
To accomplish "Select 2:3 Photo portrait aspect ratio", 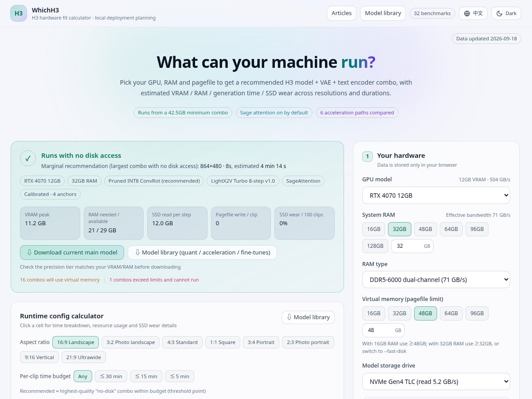I will tap(308, 342).
